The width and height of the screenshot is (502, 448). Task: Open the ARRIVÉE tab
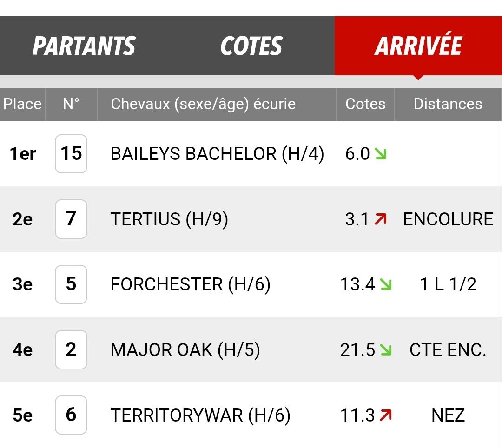click(418, 46)
